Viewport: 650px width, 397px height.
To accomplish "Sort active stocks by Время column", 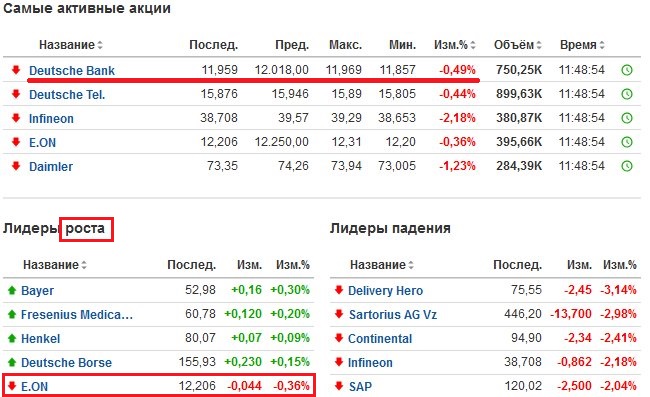I will (x=582, y=45).
